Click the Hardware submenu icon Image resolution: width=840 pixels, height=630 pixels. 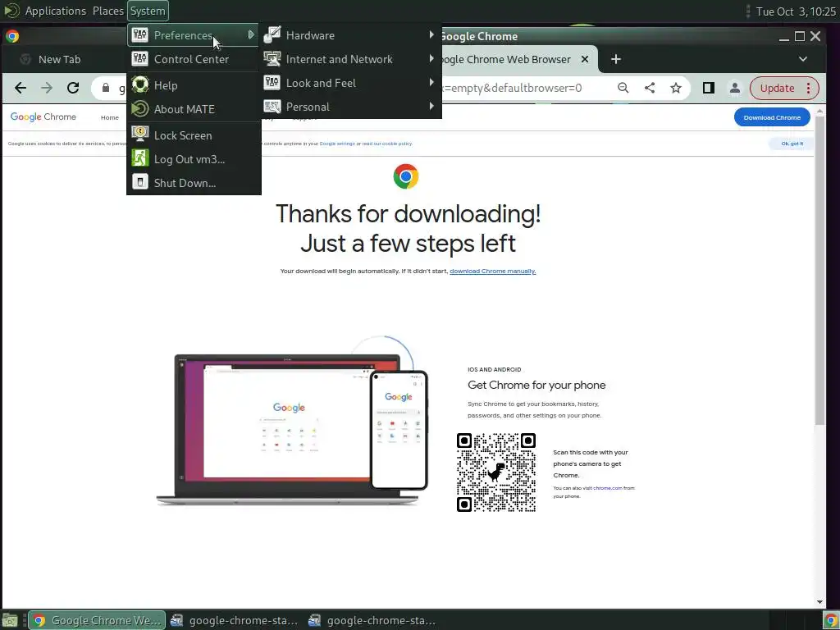click(x=272, y=34)
